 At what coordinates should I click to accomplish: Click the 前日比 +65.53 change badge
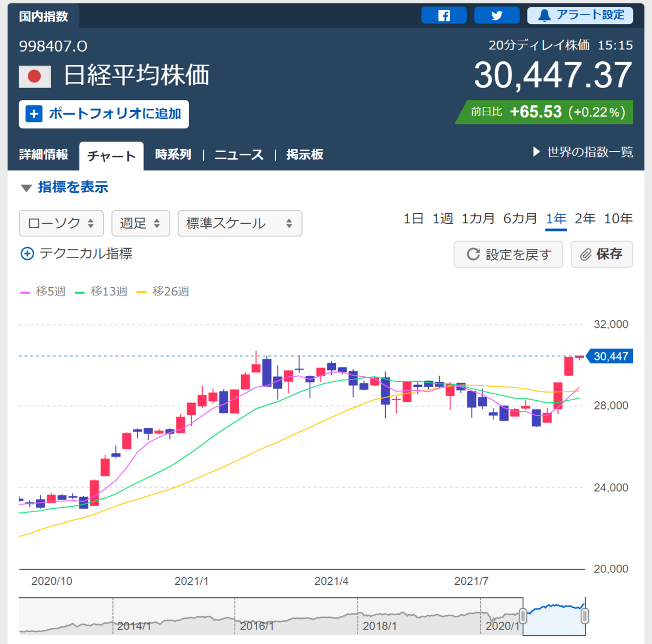point(544,112)
